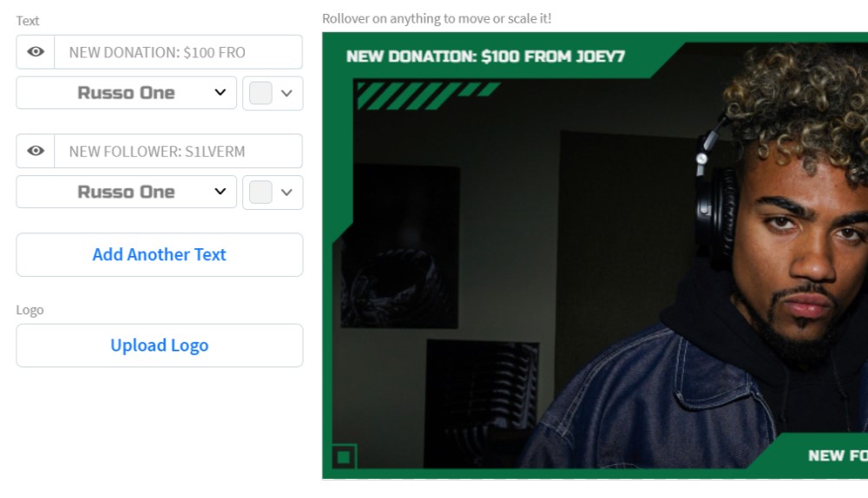Open the second Russo One font dropdown

coord(126,192)
